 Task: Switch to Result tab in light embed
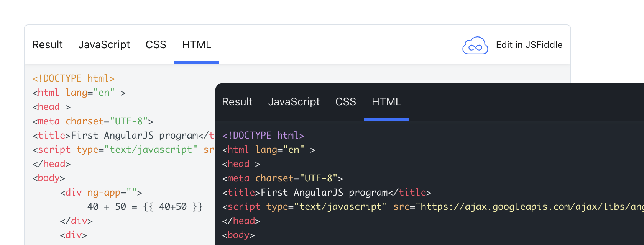48,45
